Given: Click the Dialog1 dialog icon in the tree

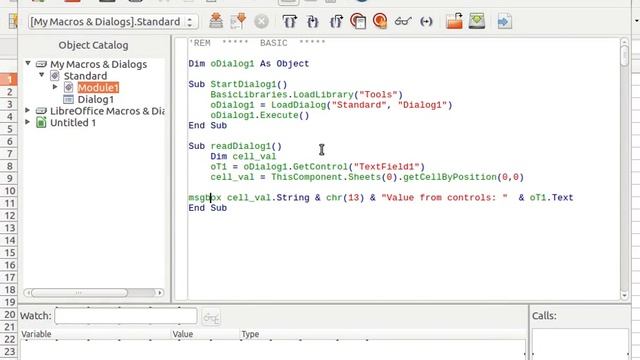Looking at the screenshot, I should 68,99.
